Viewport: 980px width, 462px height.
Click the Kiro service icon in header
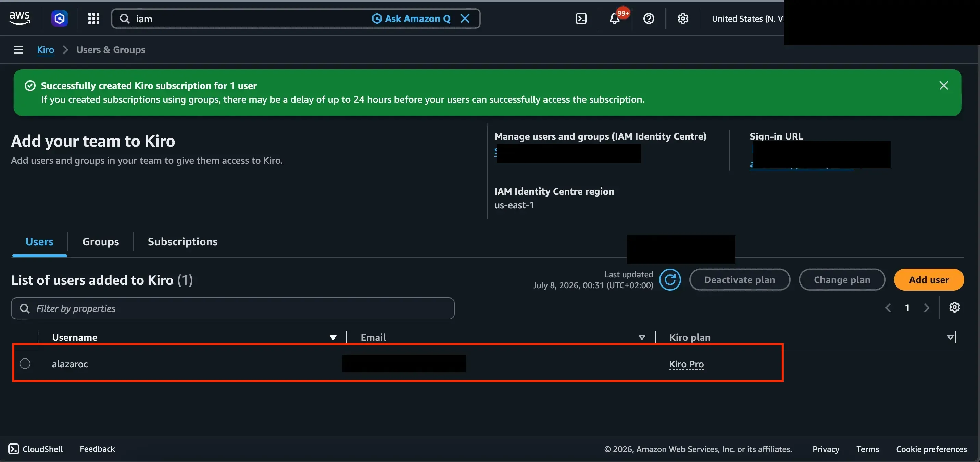point(60,18)
